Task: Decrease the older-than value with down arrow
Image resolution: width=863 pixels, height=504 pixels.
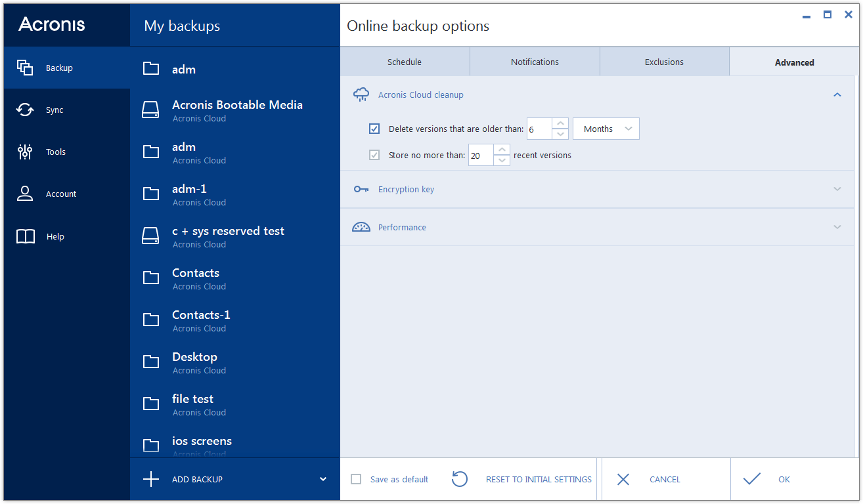Action: [x=560, y=134]
